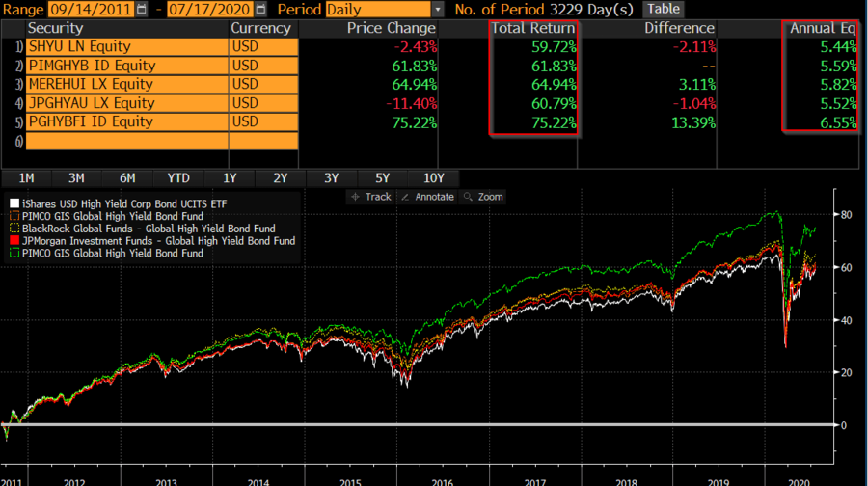Click the USD currency field for PIMGHYB ID
The height and width of the screenshot is (486, 868).
(x=263, y=66)
